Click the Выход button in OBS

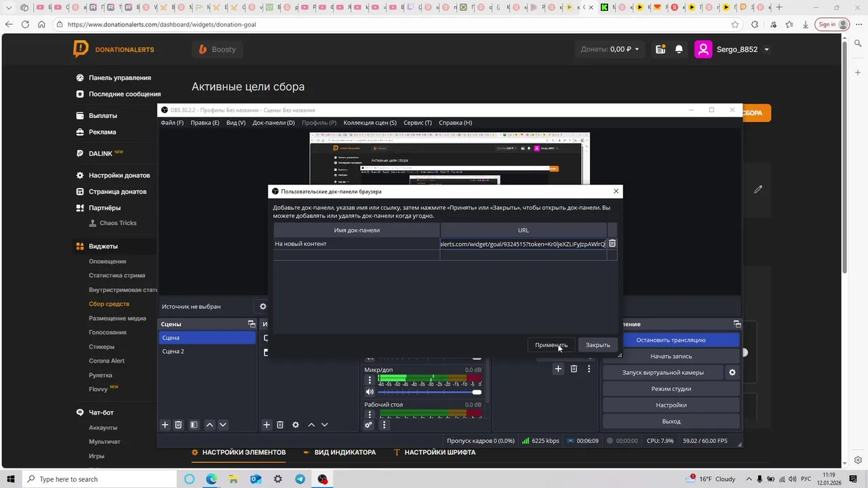pos(671,421)
